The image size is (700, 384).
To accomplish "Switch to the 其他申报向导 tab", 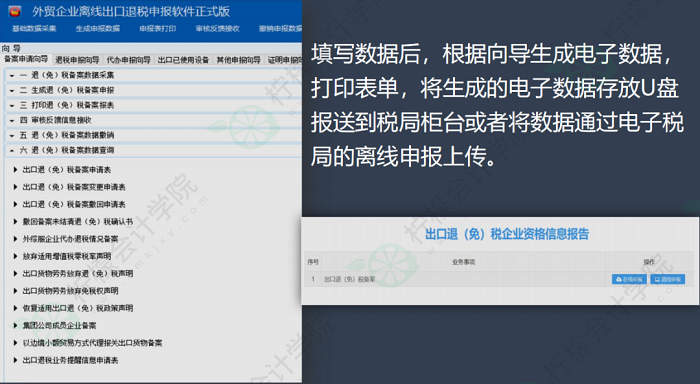I will pyautogui.click(x=238, y=60).
